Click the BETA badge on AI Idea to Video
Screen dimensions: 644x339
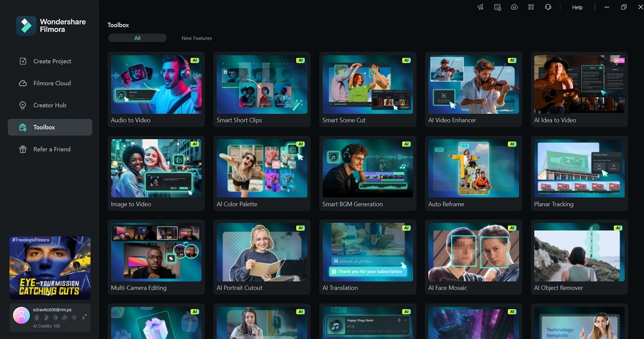(619, 60)
